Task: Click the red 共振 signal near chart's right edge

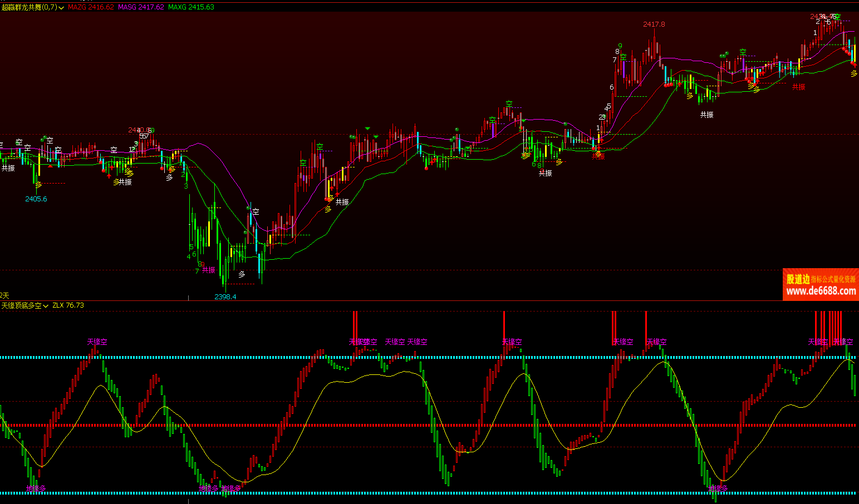Action: (799, 87)
